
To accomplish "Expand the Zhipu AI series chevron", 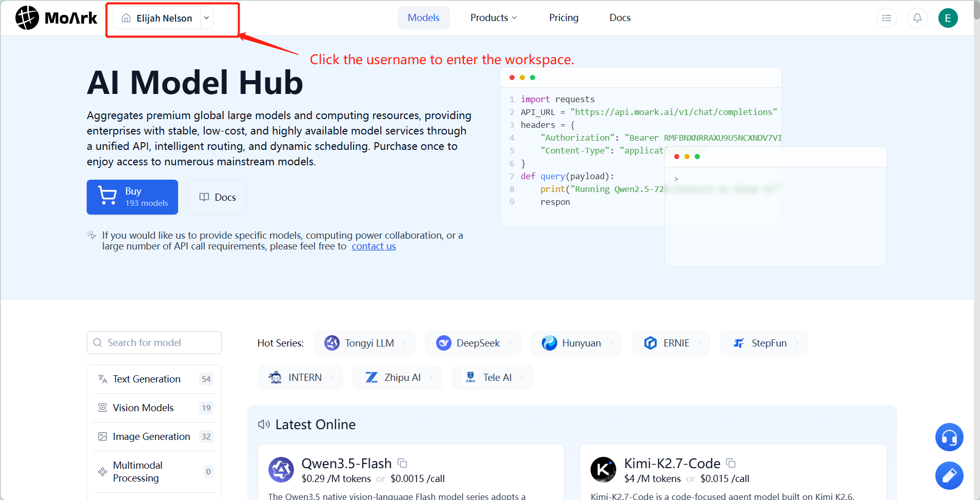I will [431, 377].
